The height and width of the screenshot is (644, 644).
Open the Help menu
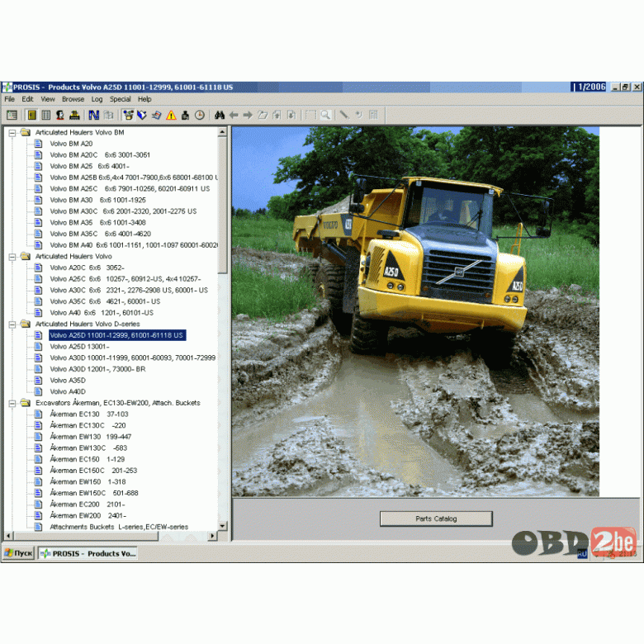144,99
